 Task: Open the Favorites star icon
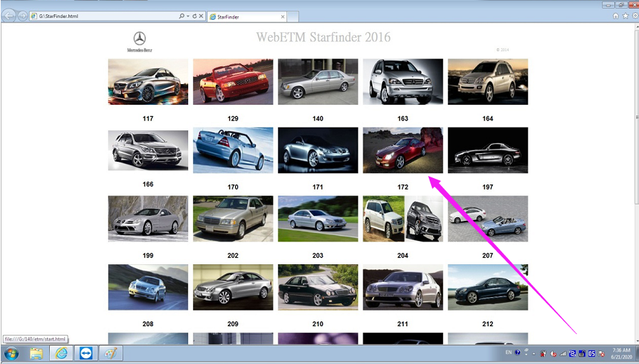(x=625, y=16)
